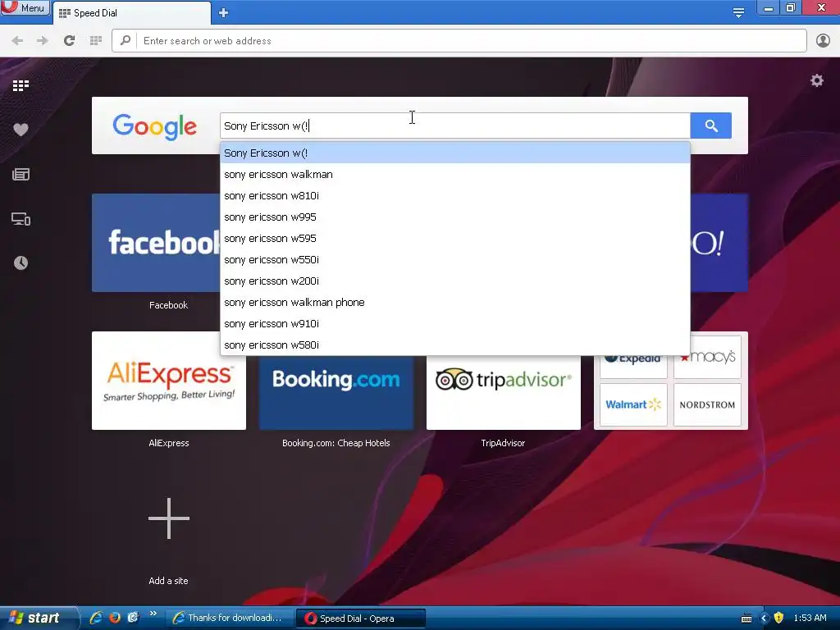Viewport: 840px width, 630px height.
Task: Reload the page with refresh icon
Action: (69, 41)
